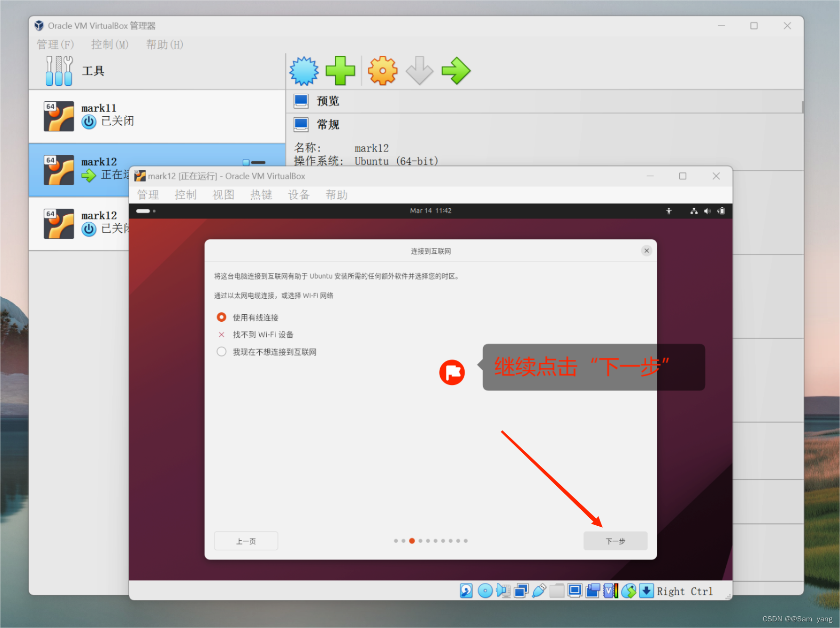Viewport: 840px width, 628px height.
Task: Select 我现在不想连接到互联网 radio option
Action: 221,351
